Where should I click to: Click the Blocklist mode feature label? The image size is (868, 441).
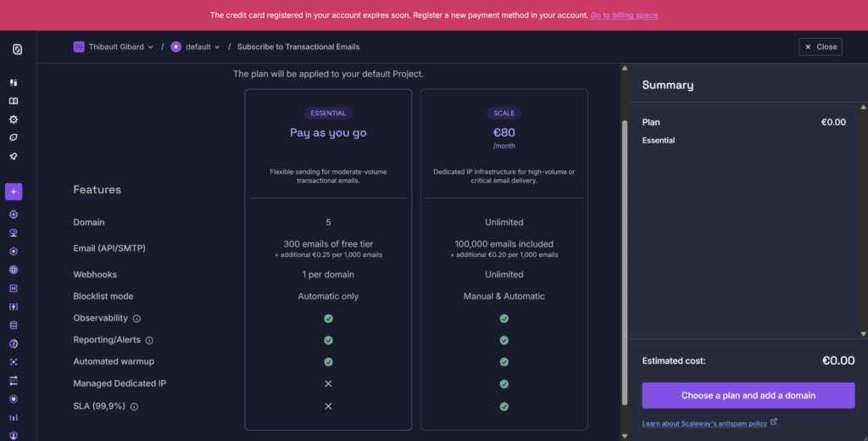(103, 296)
